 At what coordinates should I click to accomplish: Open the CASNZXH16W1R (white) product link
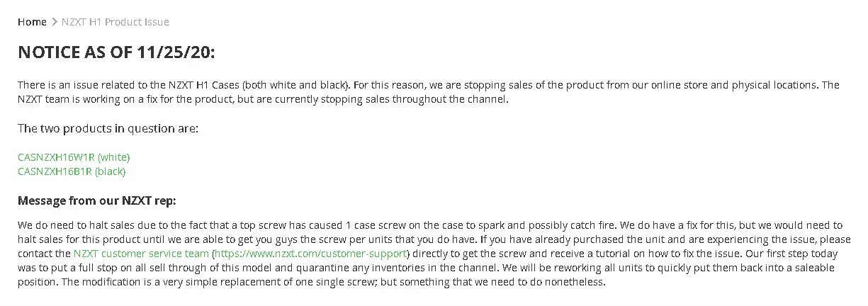point(74,157)
